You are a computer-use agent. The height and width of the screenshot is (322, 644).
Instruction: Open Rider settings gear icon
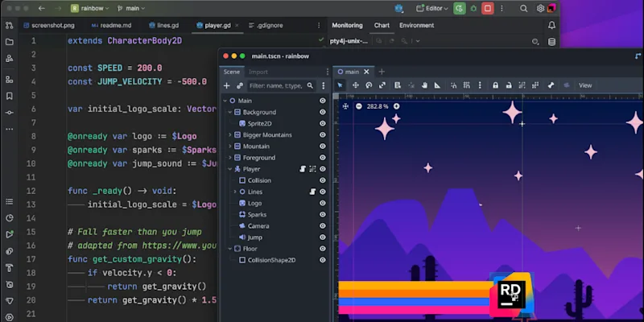pos(540,8)
